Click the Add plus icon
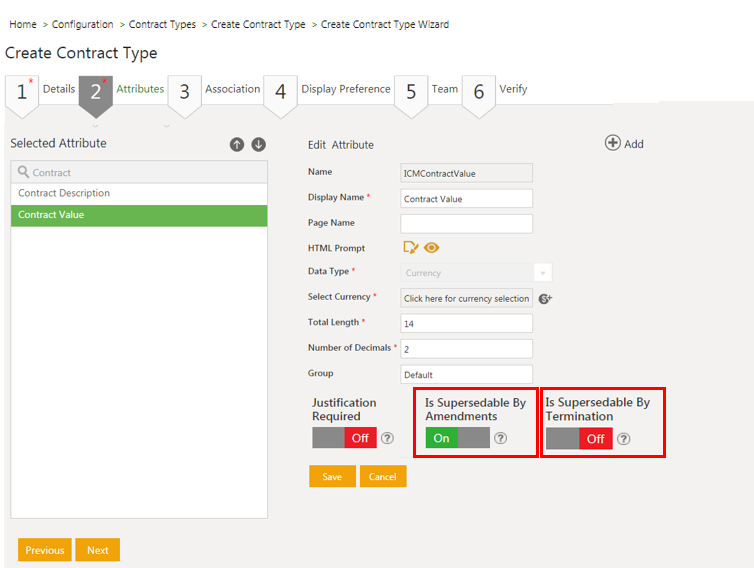This screenshot has width=754, height=568. click(613, 143)
